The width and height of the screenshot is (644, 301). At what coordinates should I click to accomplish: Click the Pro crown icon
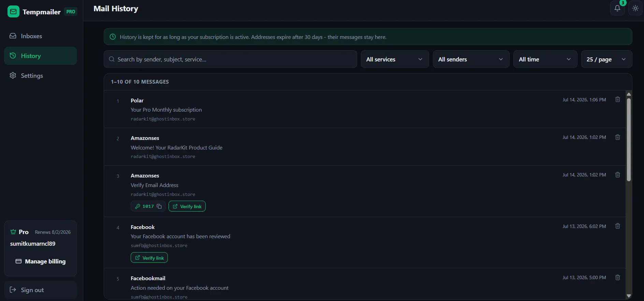tap(13, 232)
